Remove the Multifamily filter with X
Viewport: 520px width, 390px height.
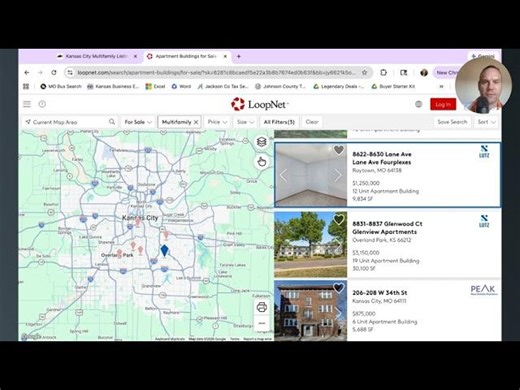196,122
